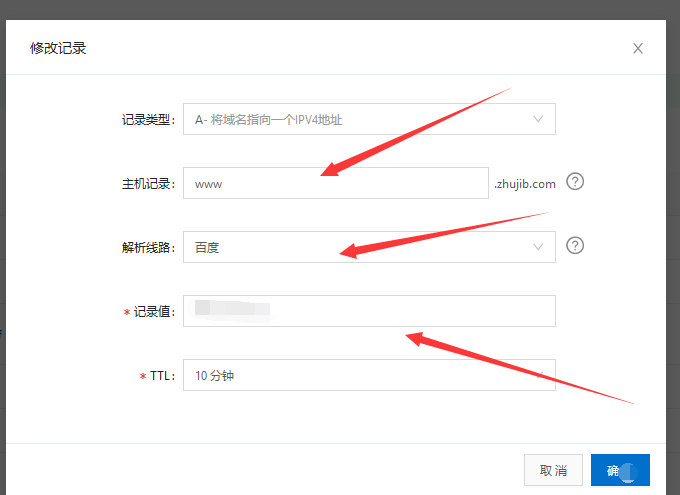The width and height of the screenshot is (680, 495).
Task: Close the 修改记录 dialog with X
Action: point(638,48)
